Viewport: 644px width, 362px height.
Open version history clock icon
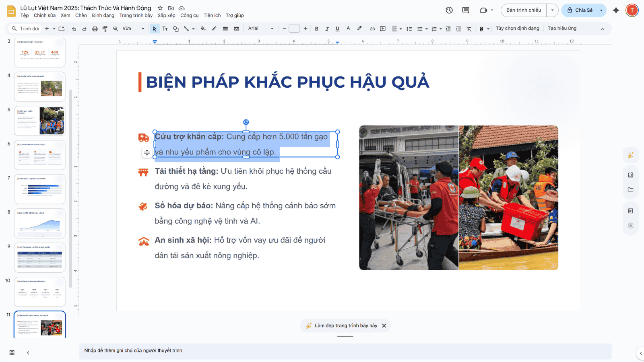coord(449,10)
